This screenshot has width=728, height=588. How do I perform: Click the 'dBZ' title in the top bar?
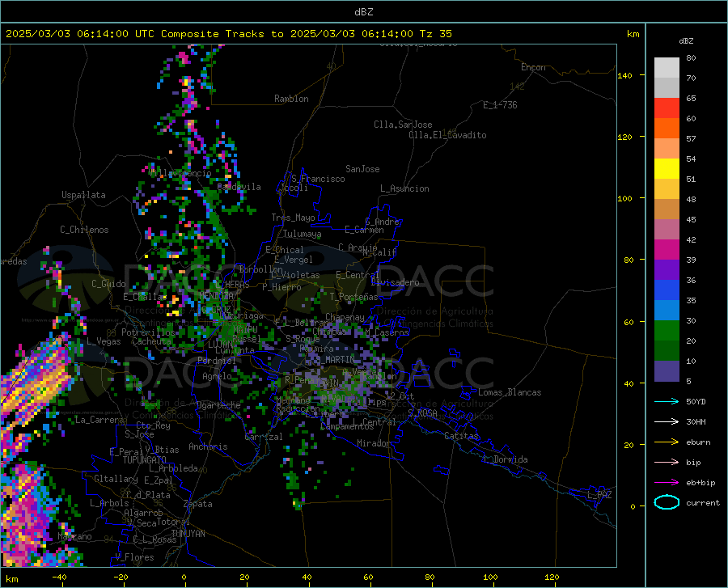click(363, 12)
